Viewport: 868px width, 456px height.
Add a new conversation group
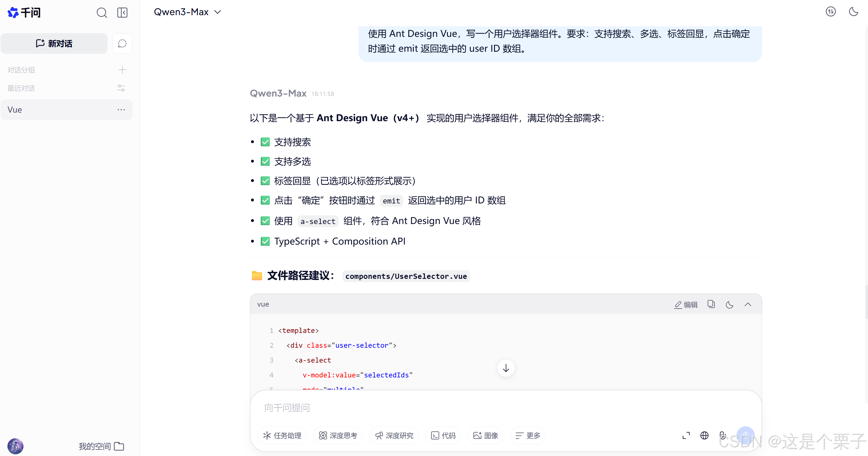pos(122,70)
